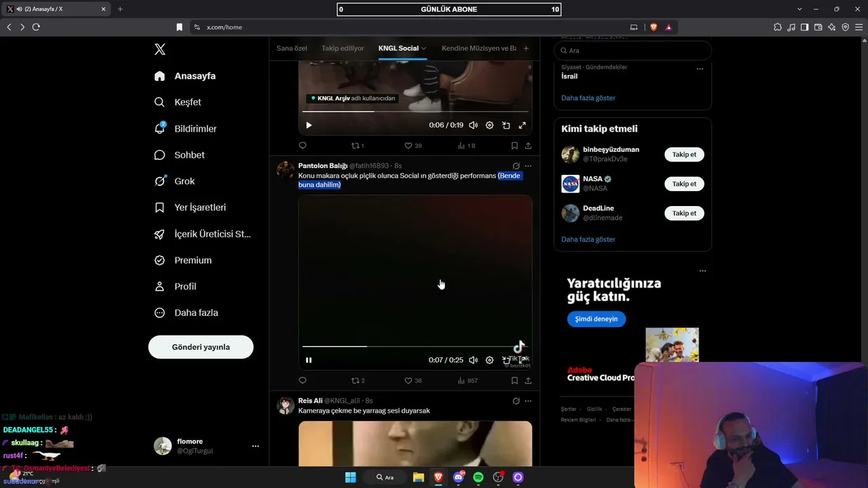The width and height of the screenshot is (868, 488).
Task: Like the post with 36 likes
Action: 413,381
